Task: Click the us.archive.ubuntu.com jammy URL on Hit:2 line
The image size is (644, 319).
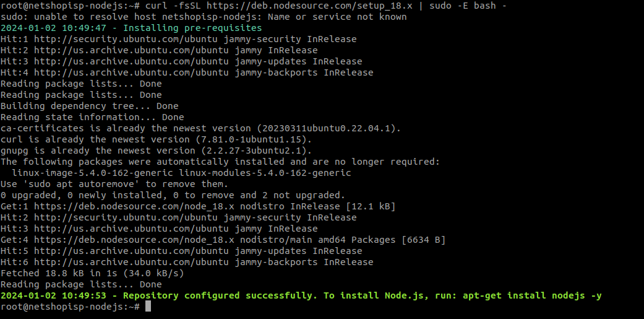Action: tap(148, 50)
